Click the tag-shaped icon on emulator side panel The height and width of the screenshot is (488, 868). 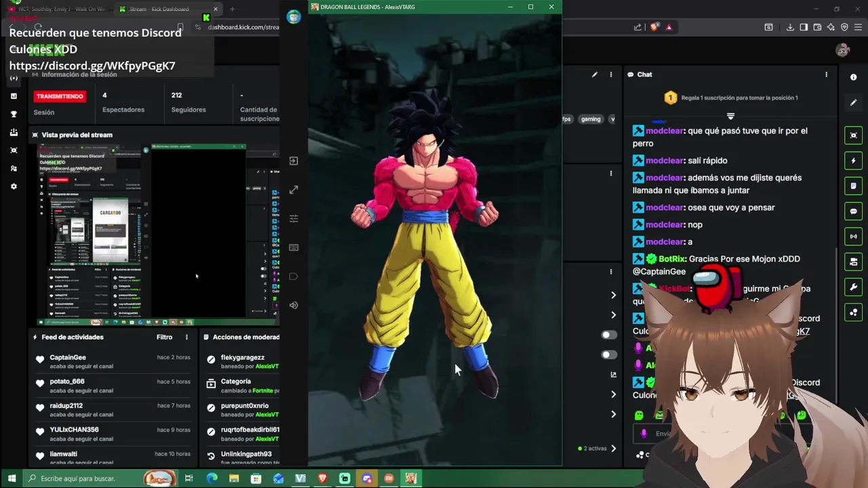[294, 277]
